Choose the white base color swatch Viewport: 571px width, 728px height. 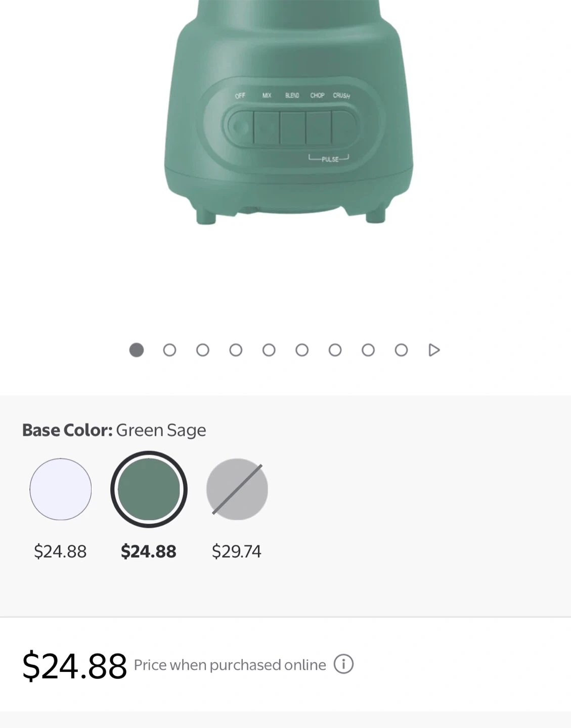tap(61, 489)
